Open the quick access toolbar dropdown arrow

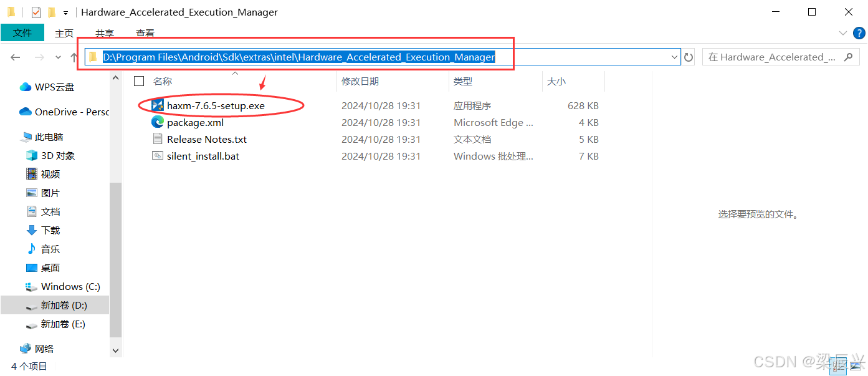point(65,13)
